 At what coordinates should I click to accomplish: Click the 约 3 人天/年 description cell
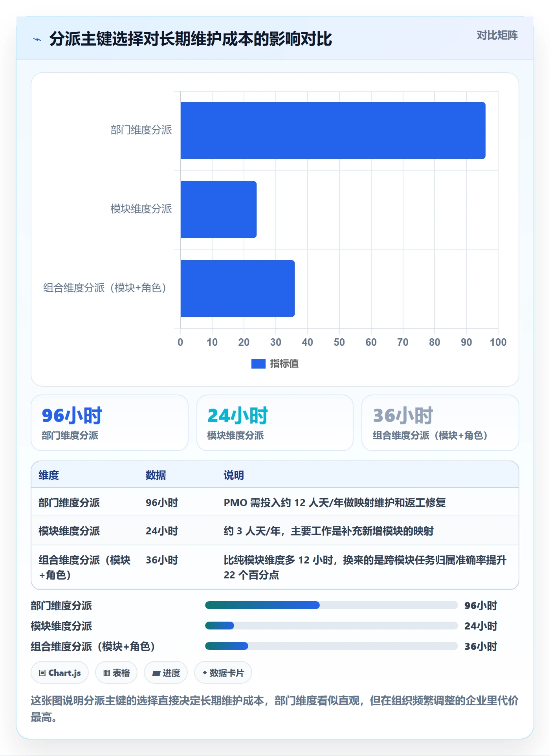click(x=329, y=531)
